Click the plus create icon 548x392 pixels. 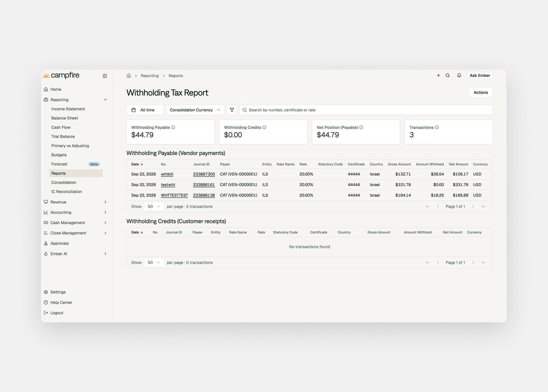tap(438, 75)
